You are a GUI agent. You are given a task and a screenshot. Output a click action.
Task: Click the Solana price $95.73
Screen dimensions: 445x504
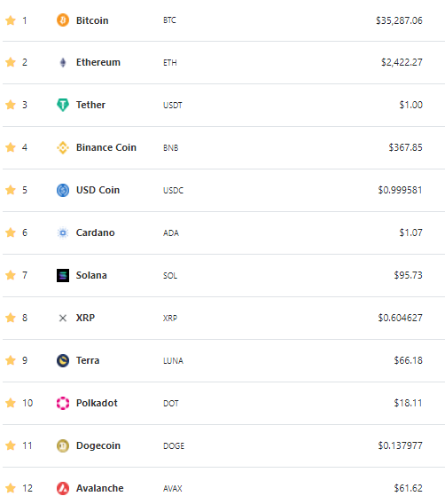408,275
